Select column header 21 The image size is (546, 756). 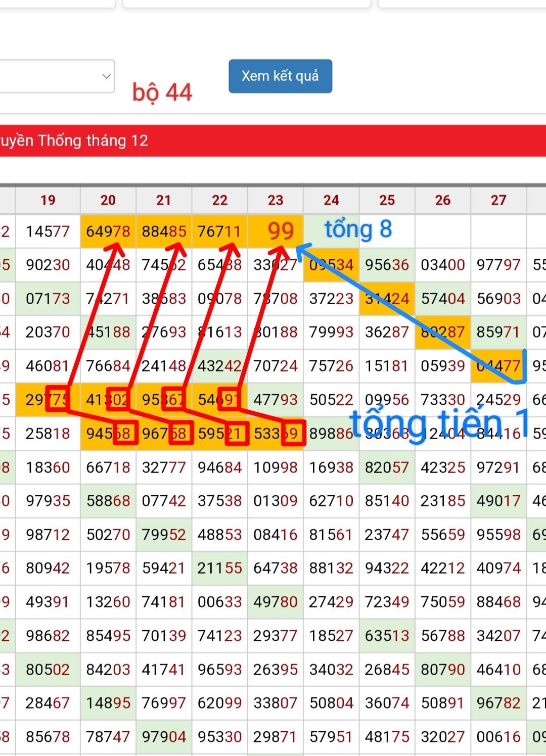point(164,201)
